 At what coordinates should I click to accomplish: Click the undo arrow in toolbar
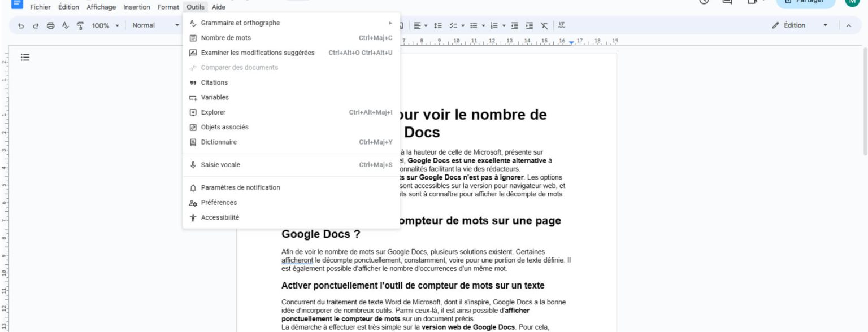pos(21,25)
